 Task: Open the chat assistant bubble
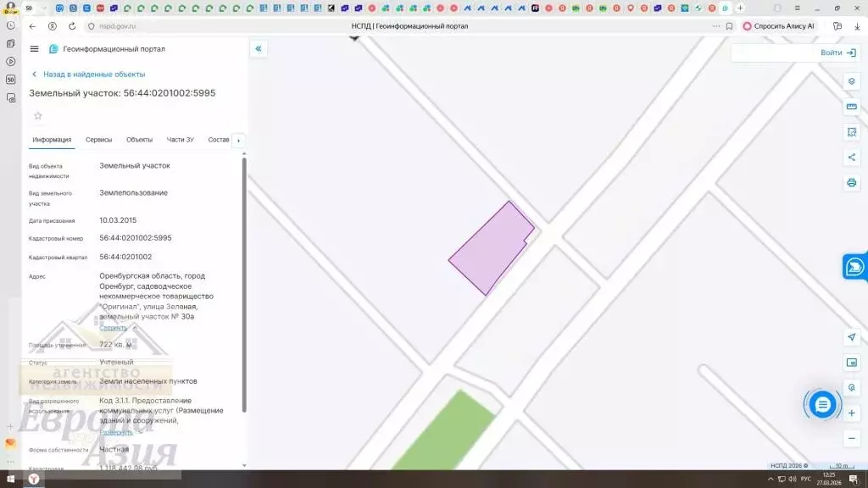coord(821,405)
